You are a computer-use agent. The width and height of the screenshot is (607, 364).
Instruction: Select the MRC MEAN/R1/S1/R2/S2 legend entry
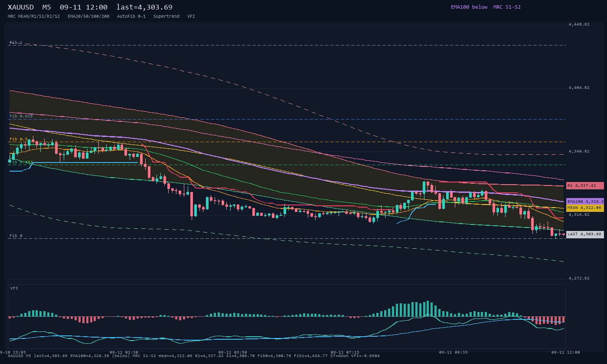coord(34,16)
